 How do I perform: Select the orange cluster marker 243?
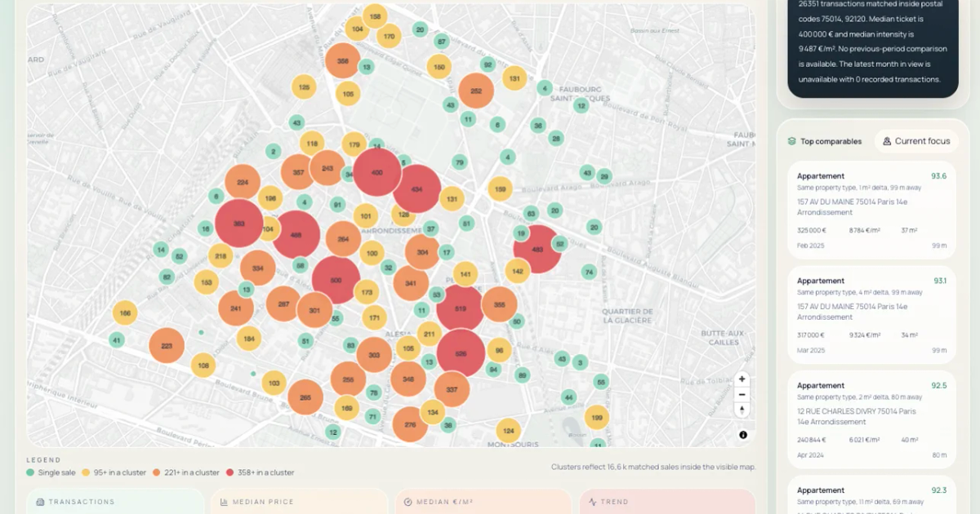327,168
